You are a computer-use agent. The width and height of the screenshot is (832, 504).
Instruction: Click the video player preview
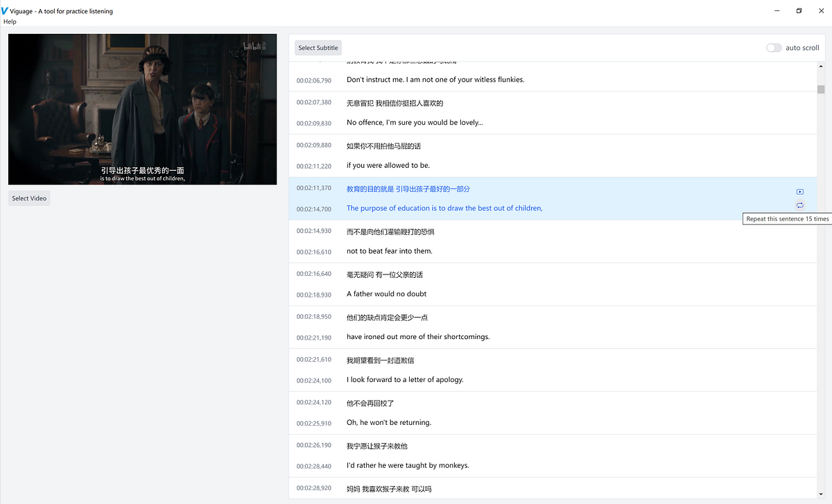(141, 108)
